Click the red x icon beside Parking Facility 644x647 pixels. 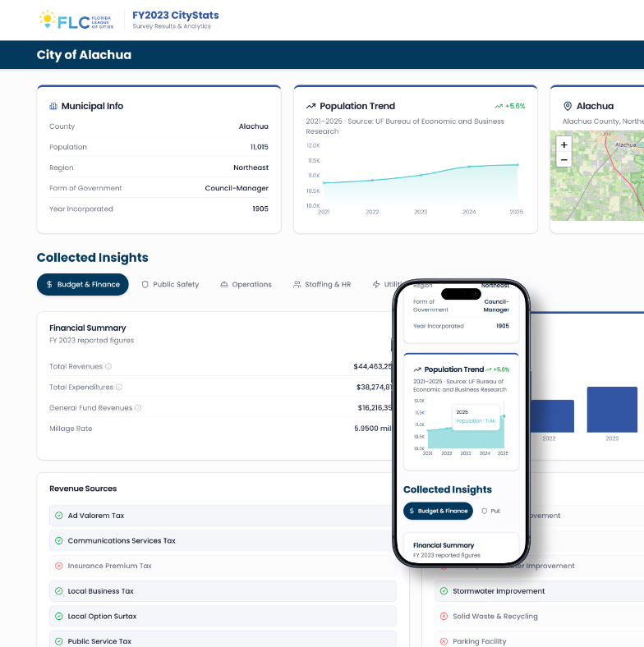[444, 641]
